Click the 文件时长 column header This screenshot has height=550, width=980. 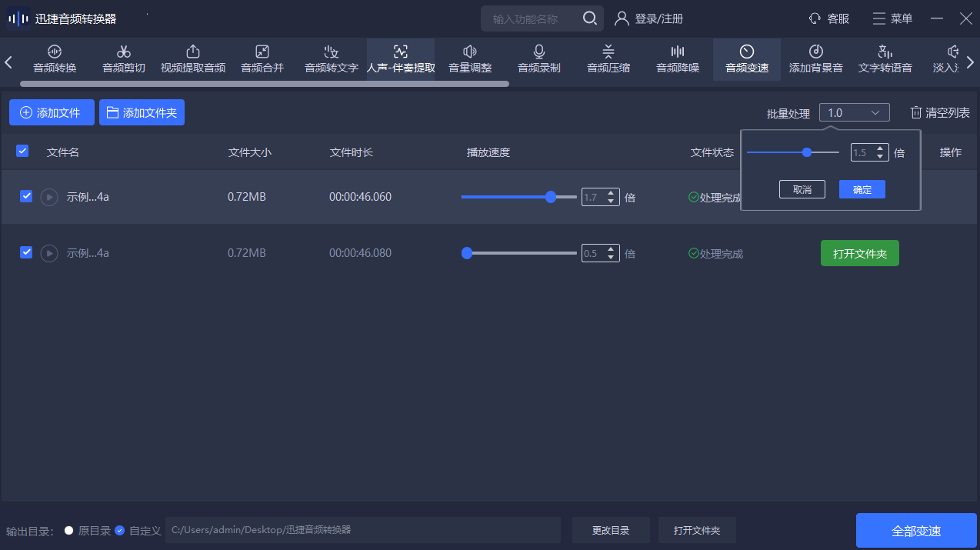pos(352,152)
